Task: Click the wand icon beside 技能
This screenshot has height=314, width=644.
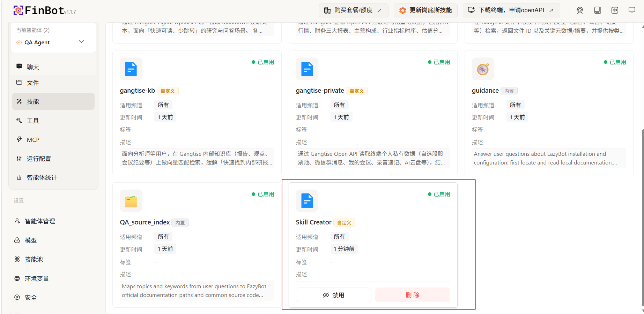Action: pyautogui.click(x=19, y=101)
